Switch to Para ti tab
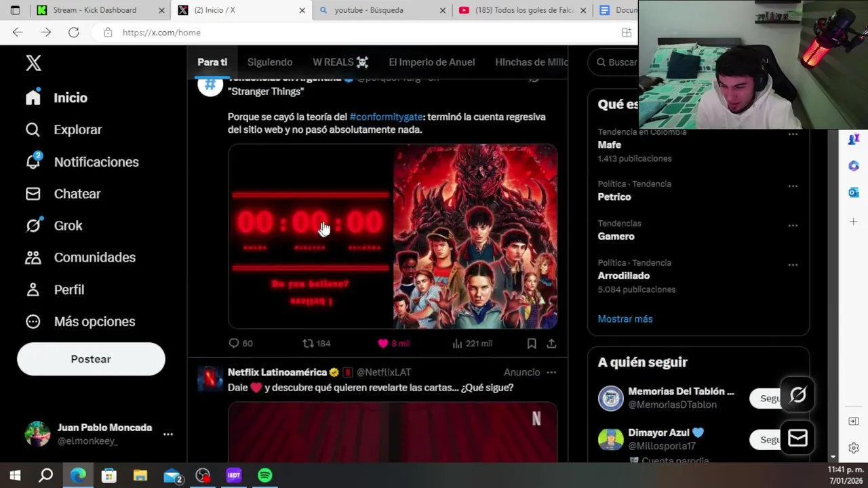 pos(212,62)
